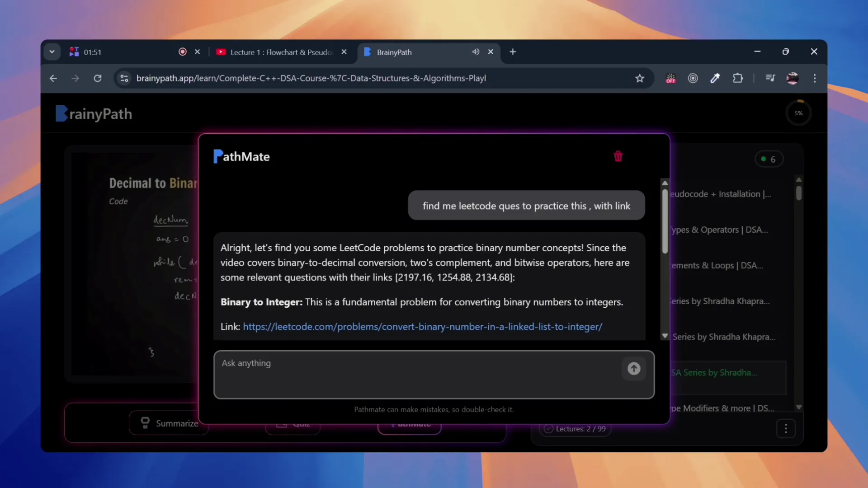Image resolution: width=868 pixels, height=488 pixels.
Task: Select the Type Modifiers & more lecture
Action: 722,408
